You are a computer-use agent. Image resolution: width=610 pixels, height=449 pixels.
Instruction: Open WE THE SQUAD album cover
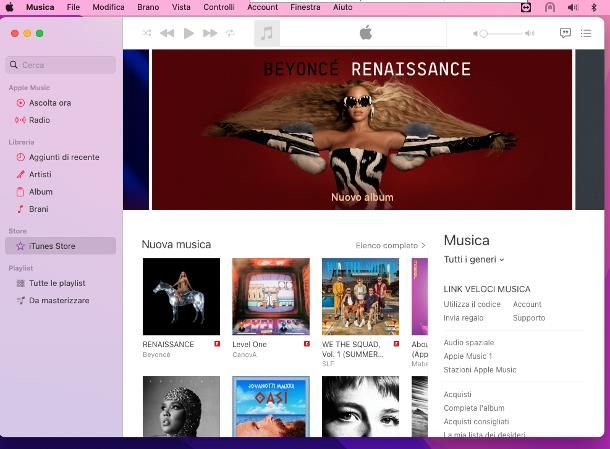[x=361, y=296]
